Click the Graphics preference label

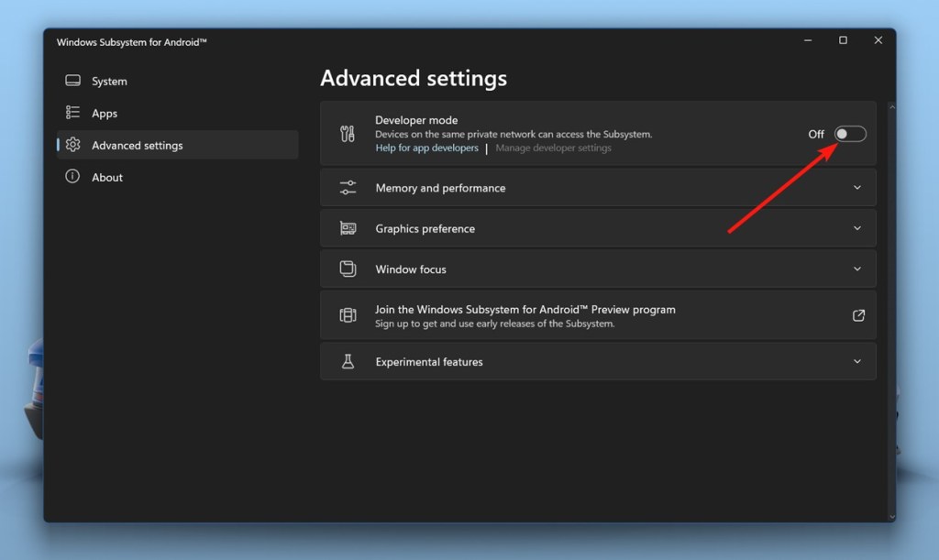tap(425, 228)
